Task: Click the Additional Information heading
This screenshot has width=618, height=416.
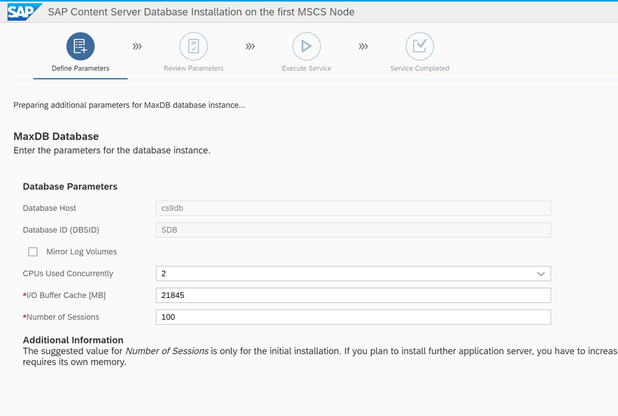Action: click(73, 340)
